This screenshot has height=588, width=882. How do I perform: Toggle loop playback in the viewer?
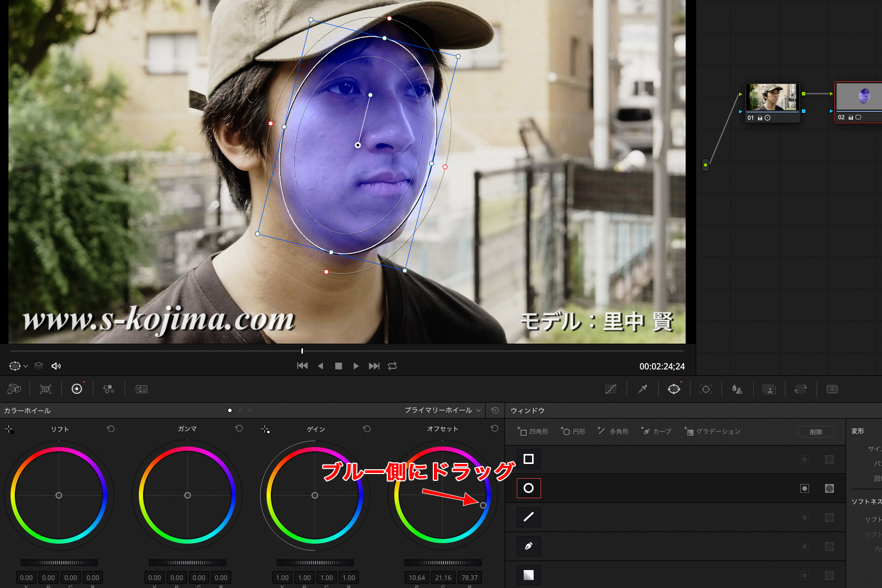tap(392, 366)
